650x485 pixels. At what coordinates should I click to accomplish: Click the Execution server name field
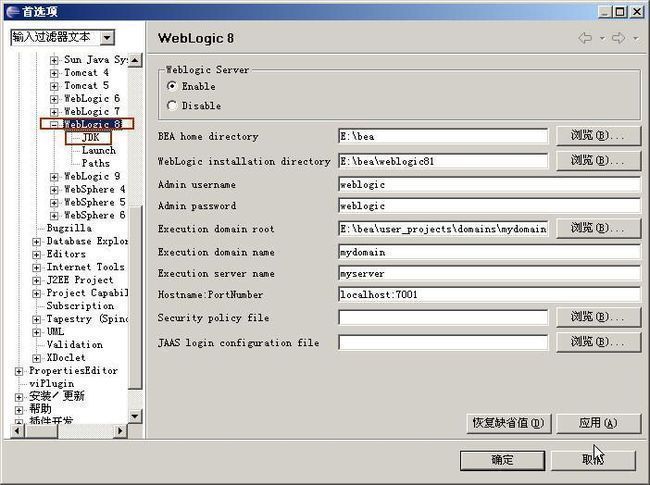coord(489,274)
